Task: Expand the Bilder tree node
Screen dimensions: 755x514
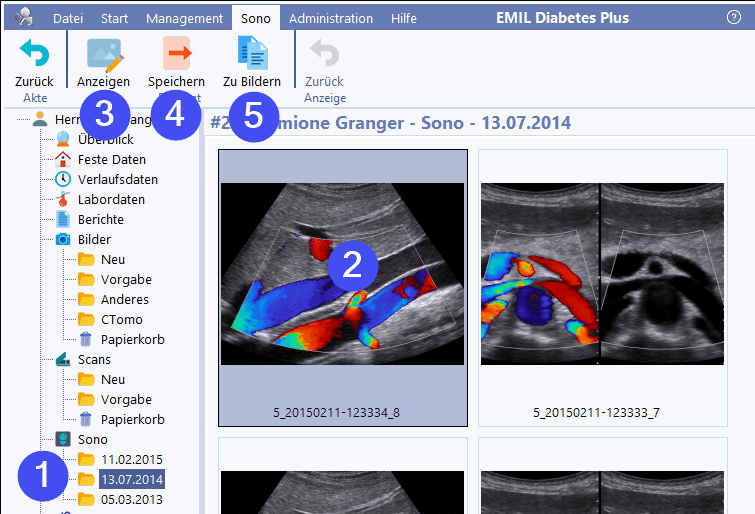Action: (x=94, y=239)
